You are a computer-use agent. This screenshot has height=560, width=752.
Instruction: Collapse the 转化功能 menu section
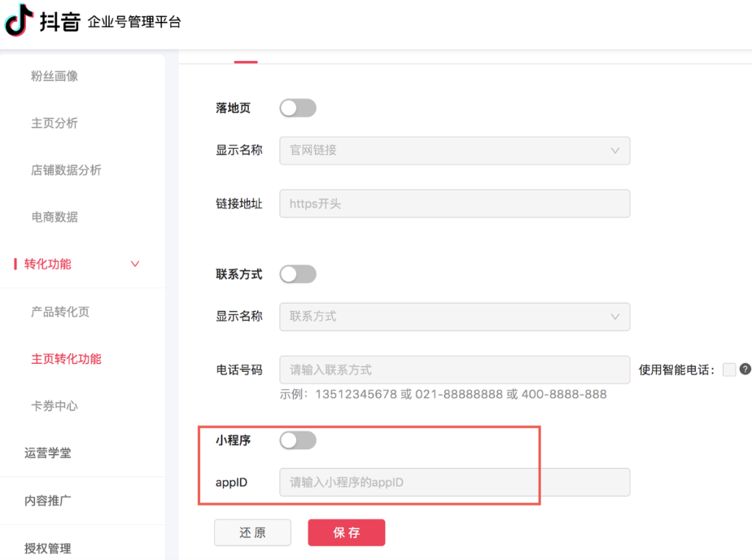click(135, 265)
